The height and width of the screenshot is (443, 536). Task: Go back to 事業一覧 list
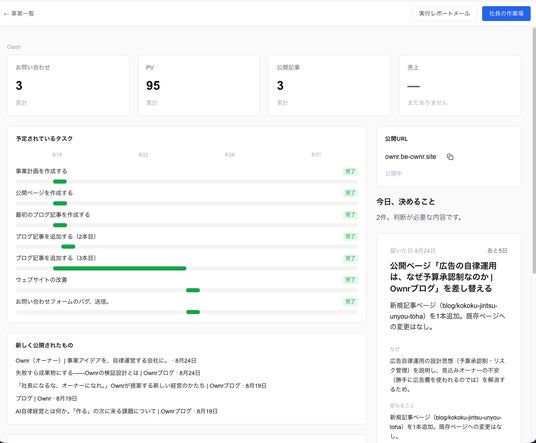(19, 14)
